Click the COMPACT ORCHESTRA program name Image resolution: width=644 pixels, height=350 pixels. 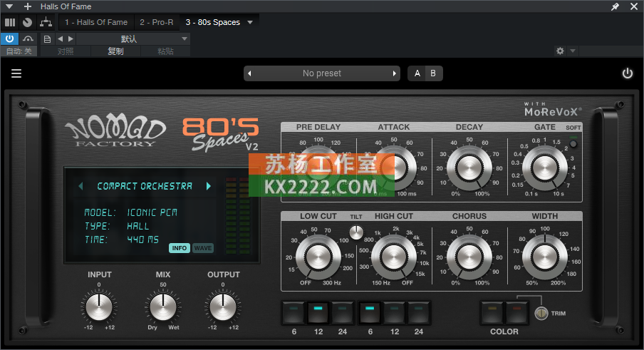145,186
